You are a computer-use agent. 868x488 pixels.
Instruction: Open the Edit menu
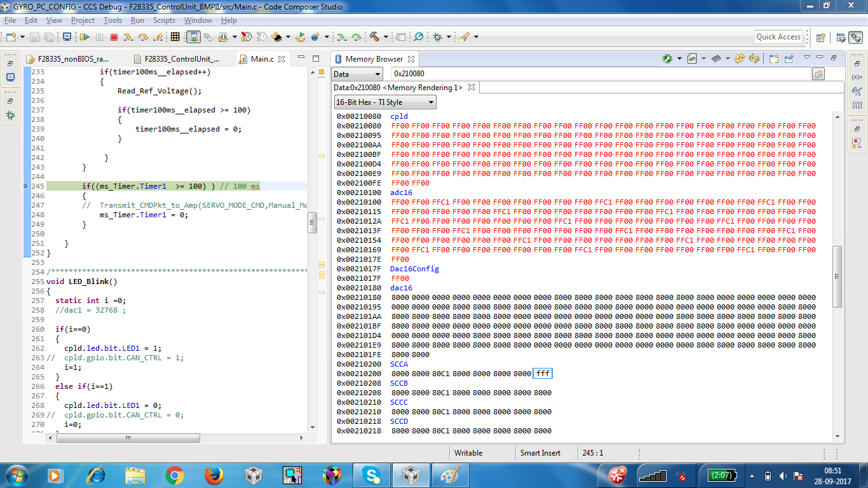tap(31, 20)
